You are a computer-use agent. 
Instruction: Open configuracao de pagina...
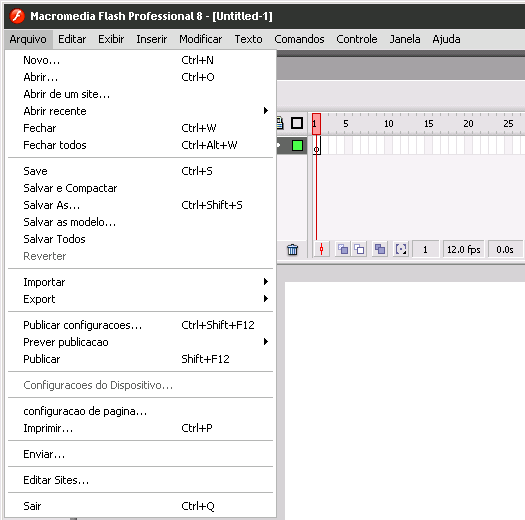point(141,412)
